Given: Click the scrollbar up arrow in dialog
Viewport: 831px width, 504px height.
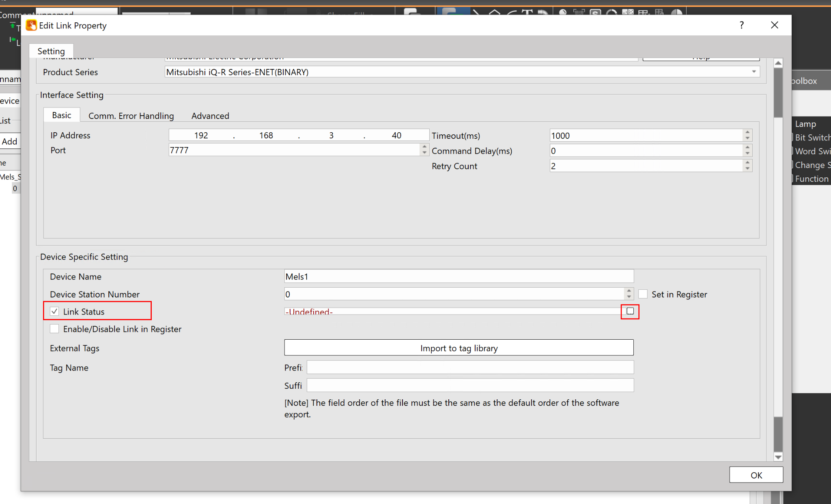Looking at the screenshot, I should tap(778, 63).
